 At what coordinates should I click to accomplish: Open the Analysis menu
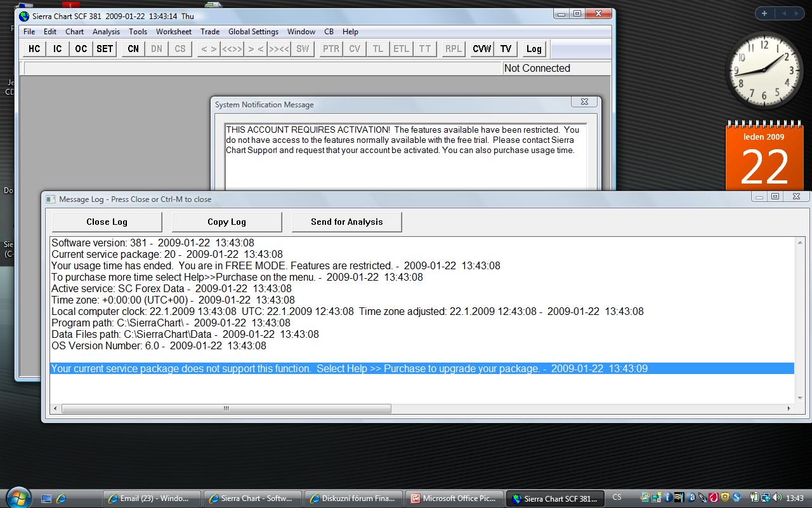click(106, 32)
